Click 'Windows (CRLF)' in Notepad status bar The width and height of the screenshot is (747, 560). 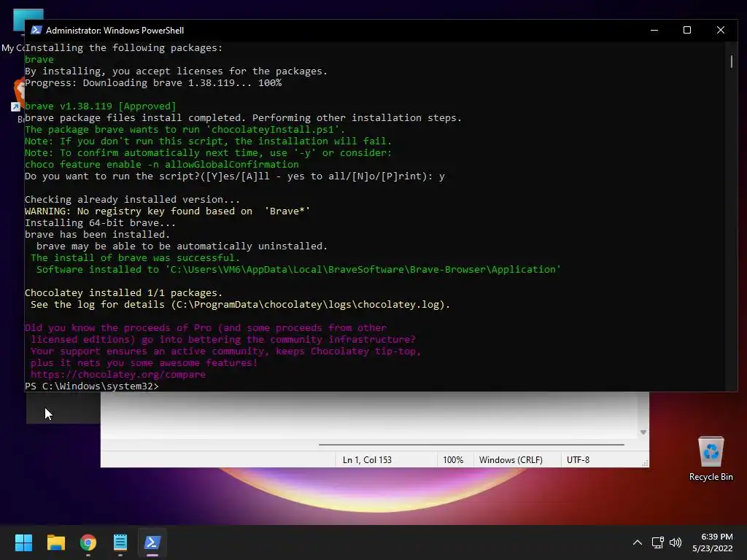[511, 460]
